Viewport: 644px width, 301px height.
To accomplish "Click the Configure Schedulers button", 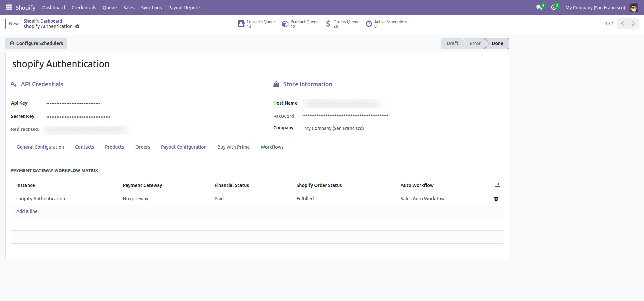I will (x=36, y=43).
